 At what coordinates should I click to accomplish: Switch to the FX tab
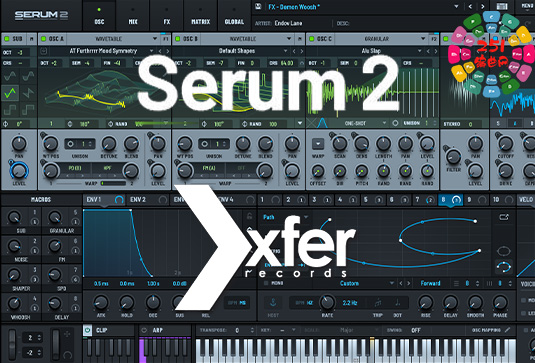tap(167, 16)
